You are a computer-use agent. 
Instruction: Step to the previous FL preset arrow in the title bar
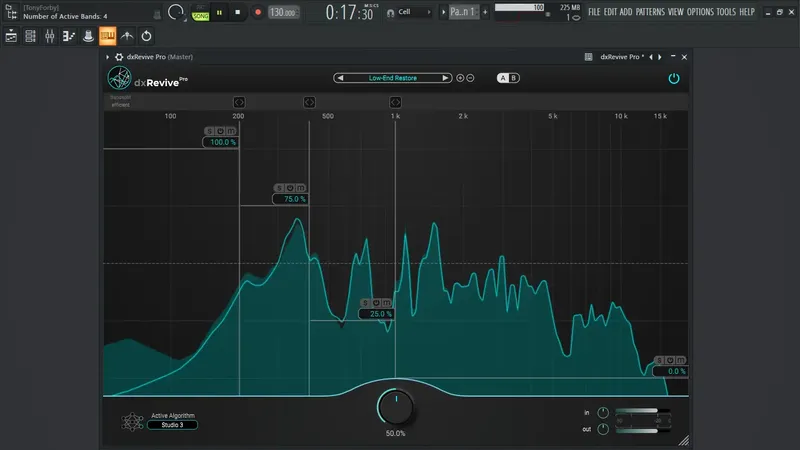coord(651,57)
